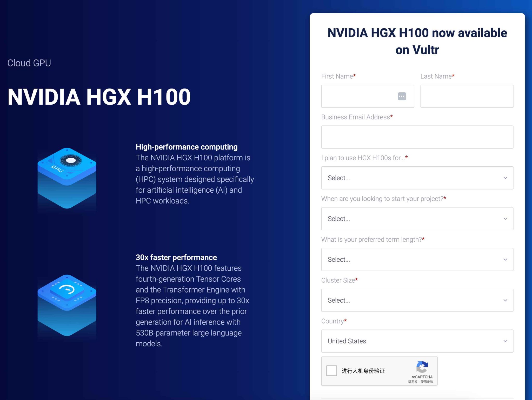Click the Cloud GPU label

coord(29,63)
